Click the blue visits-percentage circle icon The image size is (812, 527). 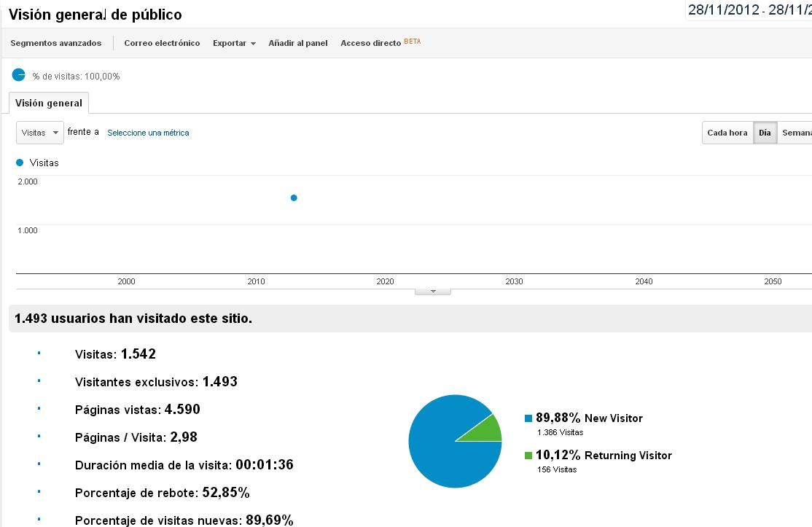click(x=19, y=75)
